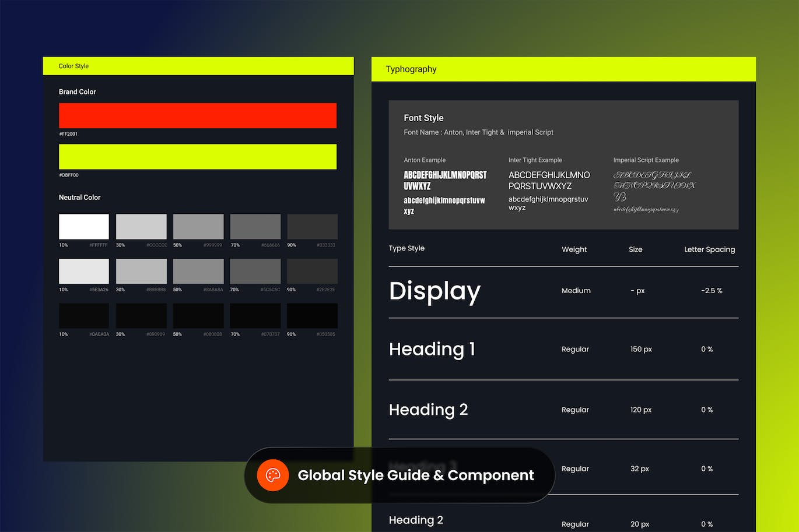Screen dimensions: 799x532
Task: Click the Anton uppercase alphabet sample
Action: point(445,180)
